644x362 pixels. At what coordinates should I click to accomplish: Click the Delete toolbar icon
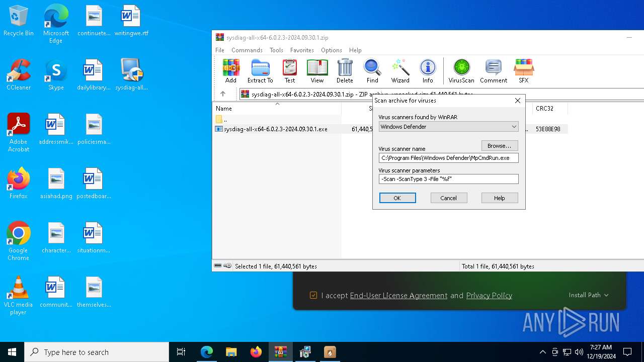(x=345, y=71)
